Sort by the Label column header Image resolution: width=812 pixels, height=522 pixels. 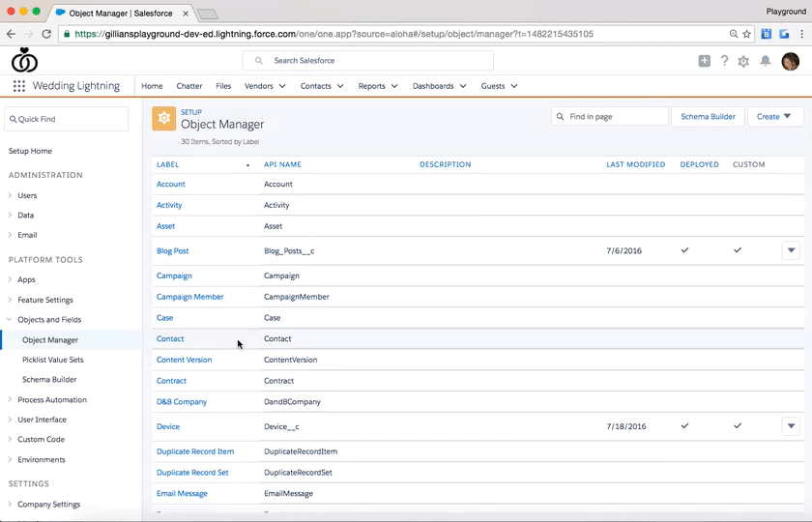[168, 164]
